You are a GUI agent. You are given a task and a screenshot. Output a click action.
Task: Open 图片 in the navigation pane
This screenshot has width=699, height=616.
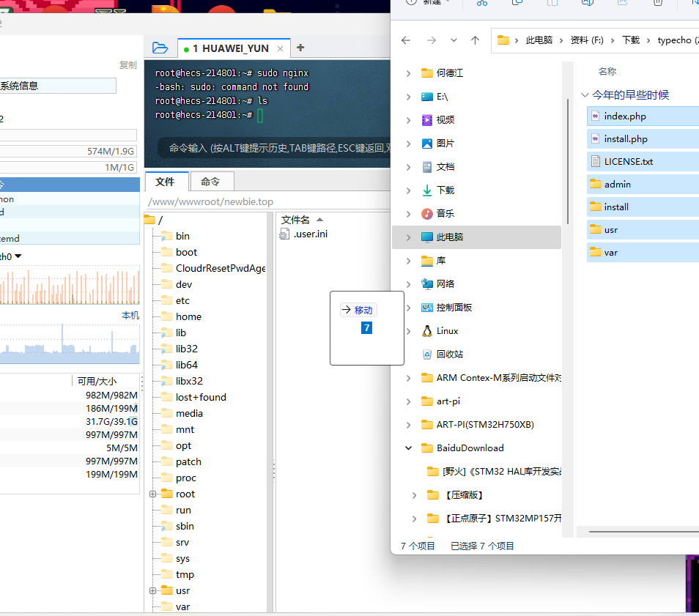coord(437,144)
